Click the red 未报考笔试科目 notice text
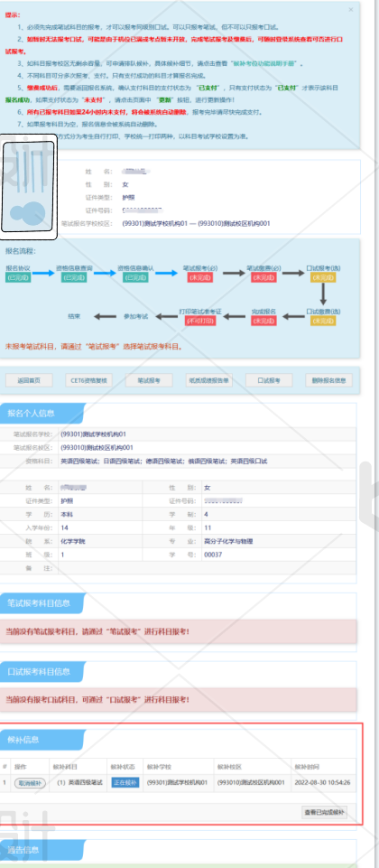This screenshot has width=379, height=868. [94, 347]
